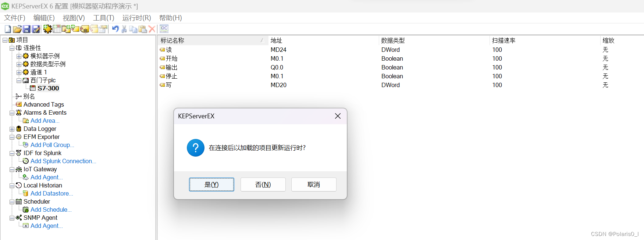This screenshot has width=644, height=240.
Task: Expand the 模拟器示例 channel node
Action: click(19, 56)
